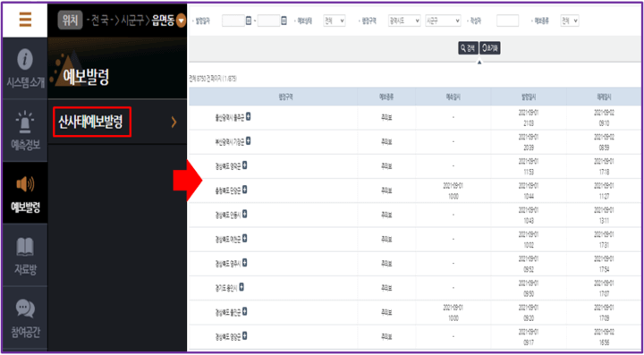Open 참여공간 chat icon in sidebar
The height and width of the screenshot is (355, 644).
click(x=25, y=309)
